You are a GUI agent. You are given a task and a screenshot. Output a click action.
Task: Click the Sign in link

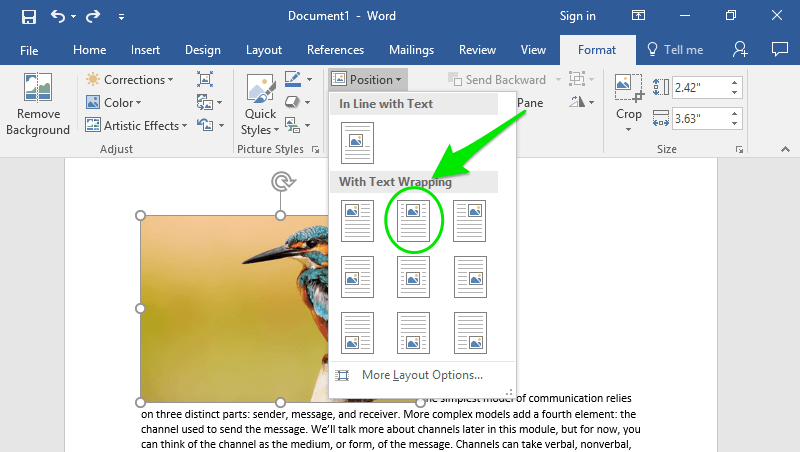(x=577, y=16)
